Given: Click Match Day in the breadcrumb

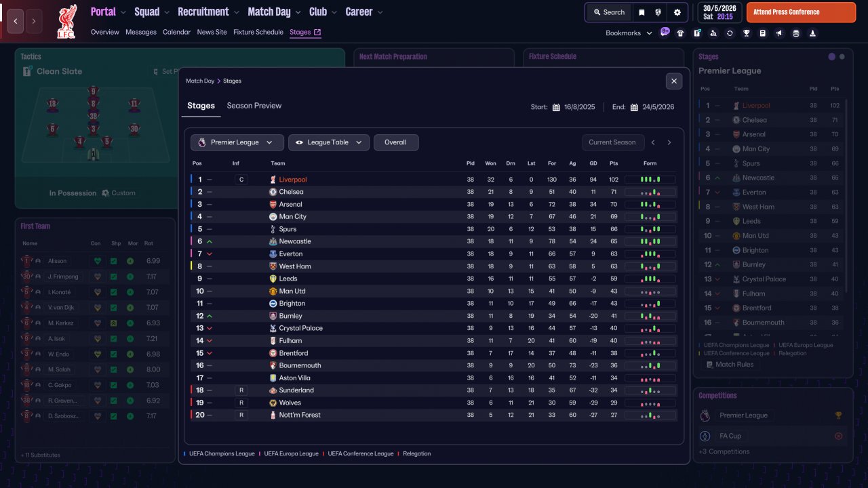Looking at the screenshot, I should click(x=200, y=81).
